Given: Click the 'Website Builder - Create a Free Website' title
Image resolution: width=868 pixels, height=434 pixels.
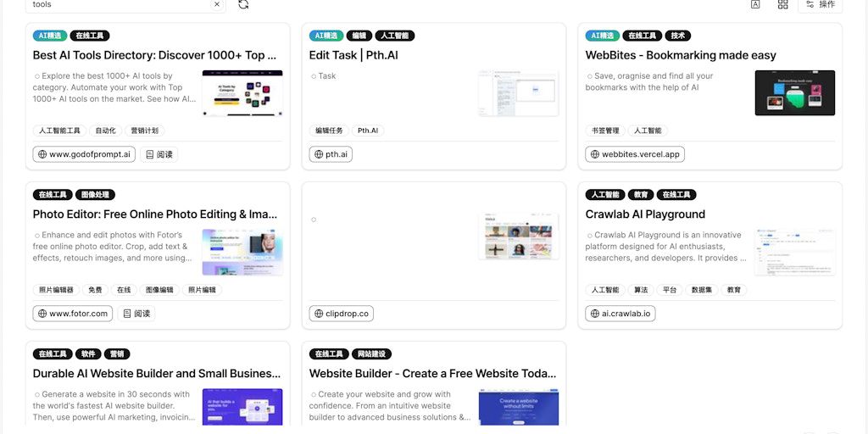Looking at the screenshot, I should click(432, 374).
